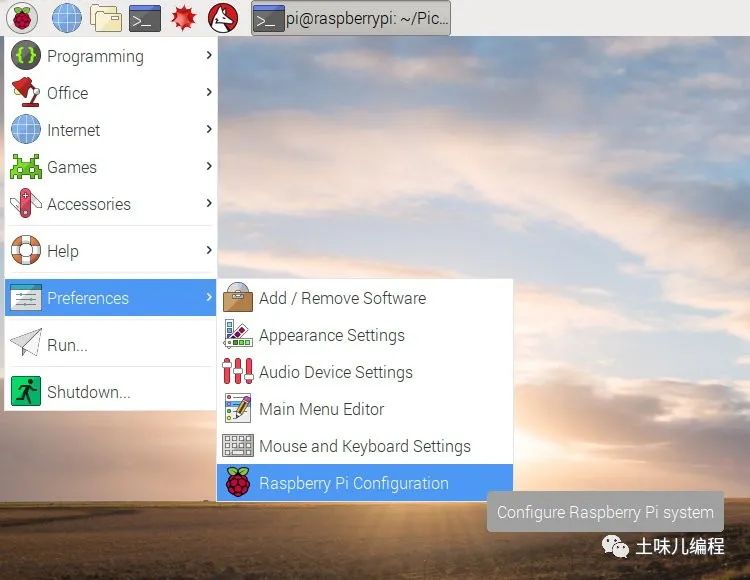Launch the web browser globe icon in taskbar
The image size is (750, 580).
pos(66,18)
